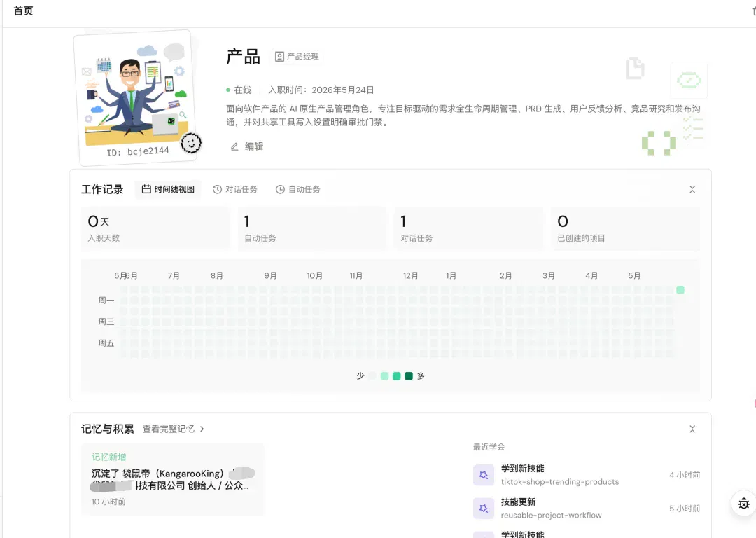Click the 10 小时前 timestamp
The image size is (756, 538).
tap(108, 502)
